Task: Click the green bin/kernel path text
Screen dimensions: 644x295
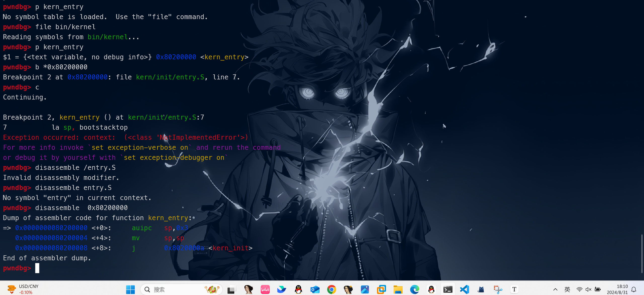Action: (107, 37)
